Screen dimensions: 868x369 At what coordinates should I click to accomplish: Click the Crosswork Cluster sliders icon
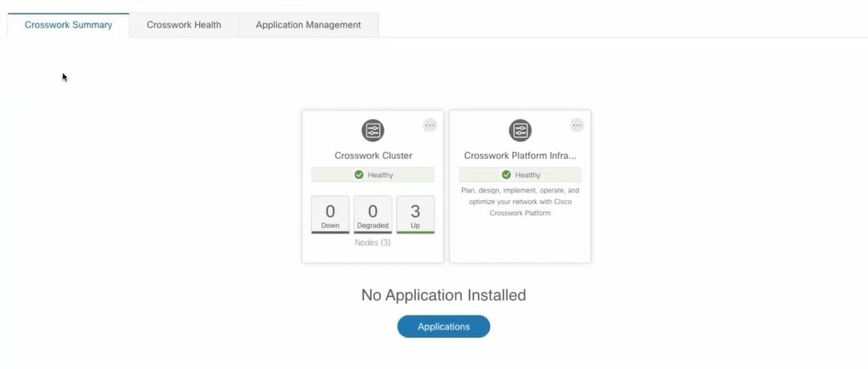(372, 131)
